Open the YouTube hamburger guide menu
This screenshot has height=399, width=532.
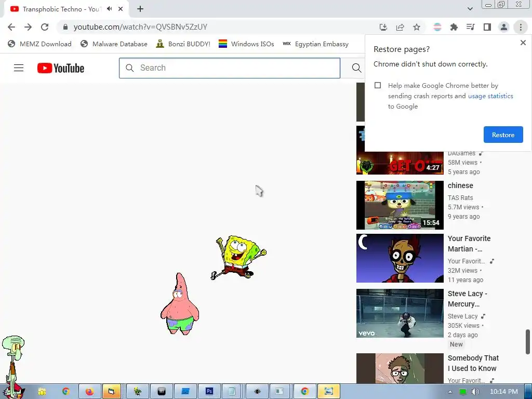click(19, 68)
